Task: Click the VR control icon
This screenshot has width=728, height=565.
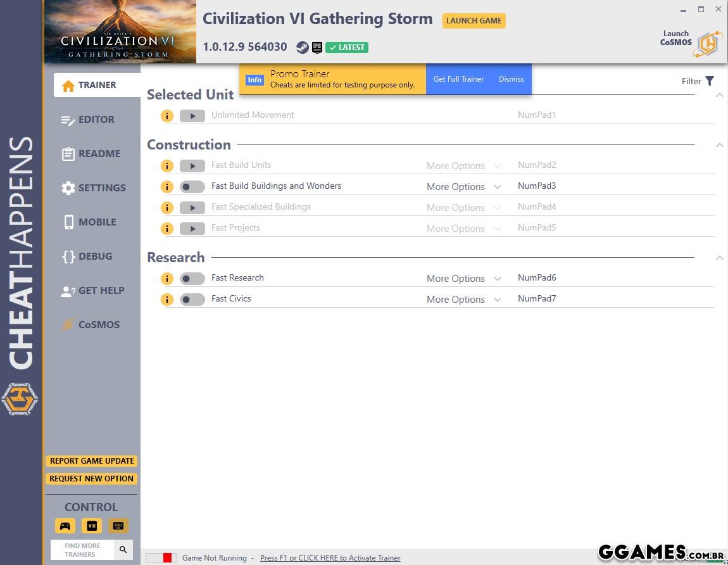Action: [x=91, y=526]
